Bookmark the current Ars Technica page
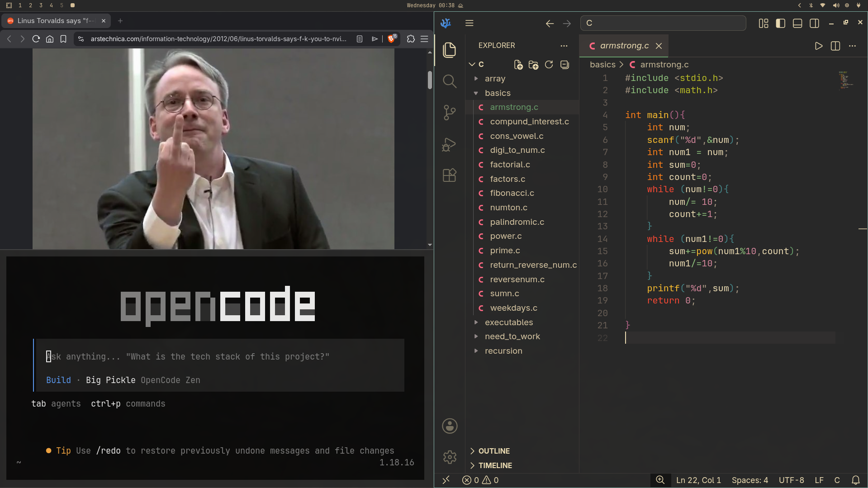 point(63,39)
